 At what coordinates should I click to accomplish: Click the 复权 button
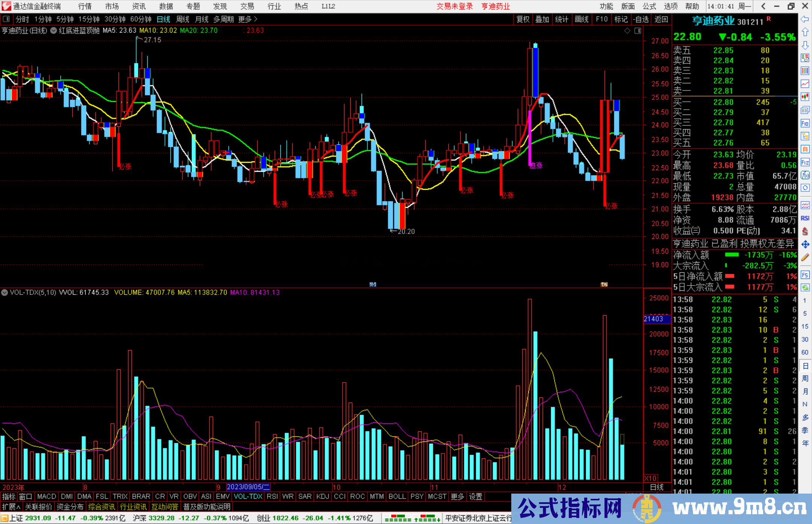point(523,19)
